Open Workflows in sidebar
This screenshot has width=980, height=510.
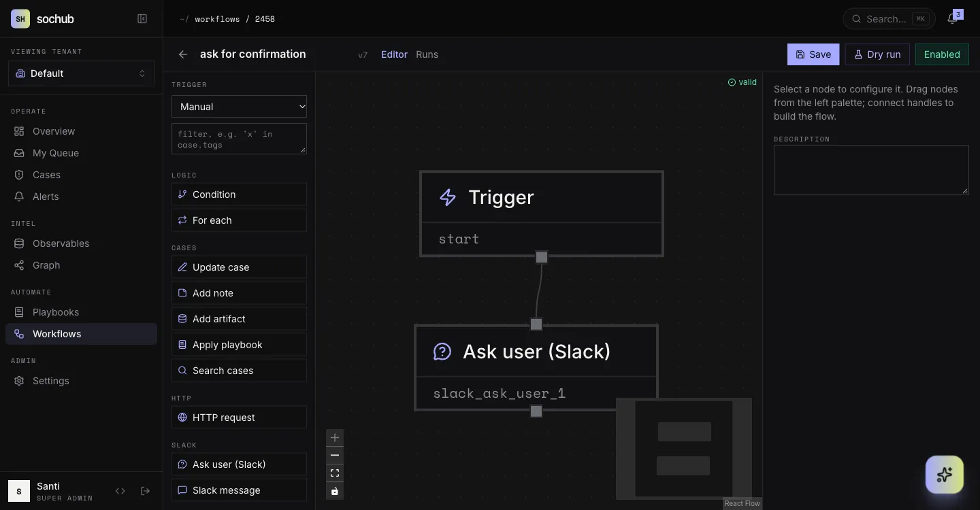point(81,334)
